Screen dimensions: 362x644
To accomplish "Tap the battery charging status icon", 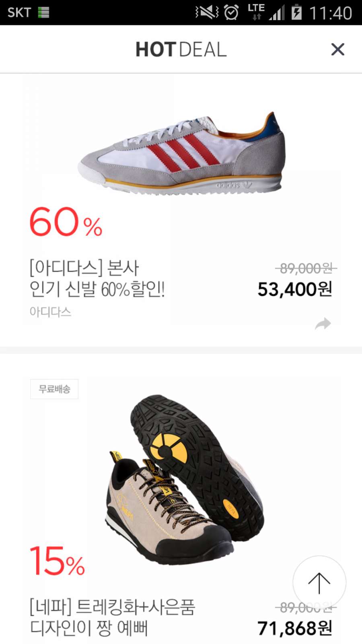I will pos(296,12).
